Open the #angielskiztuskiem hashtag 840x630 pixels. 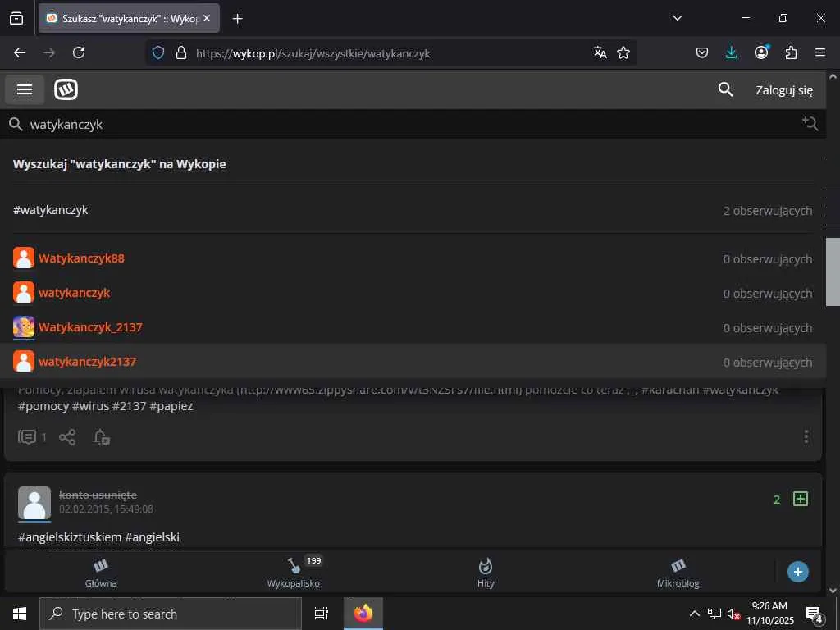(x=71, y=536)
